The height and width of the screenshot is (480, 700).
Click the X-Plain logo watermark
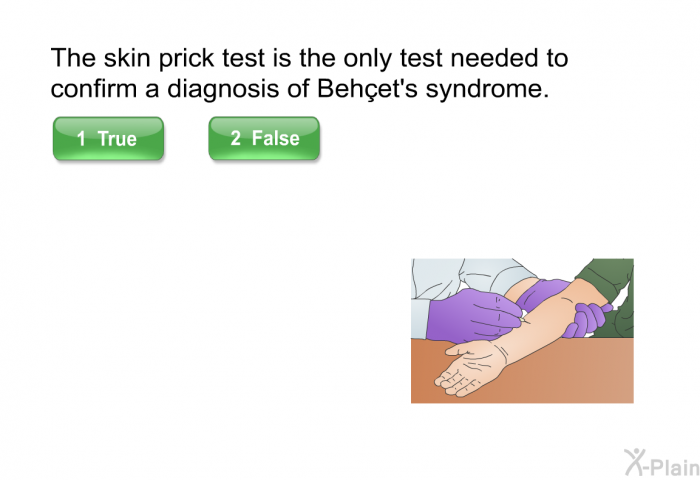tap(662, 463)
